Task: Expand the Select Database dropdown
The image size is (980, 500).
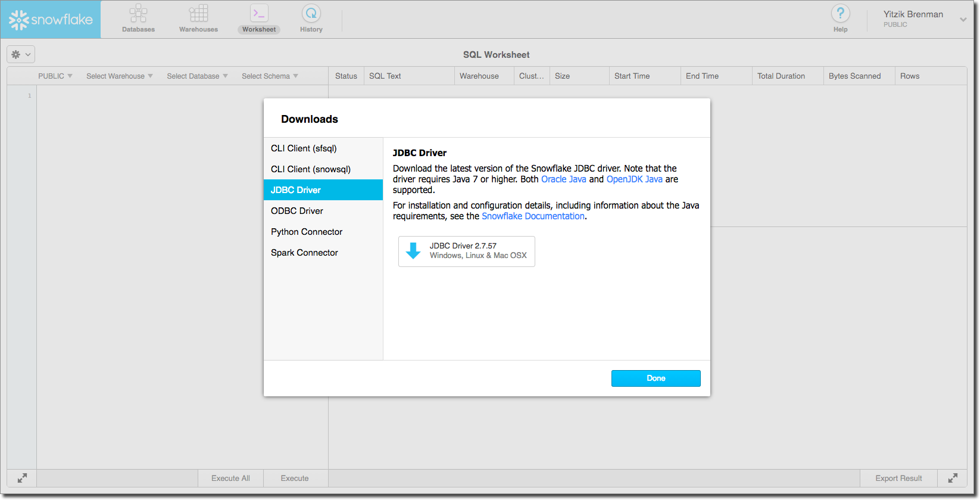Action: click(197, 76)
